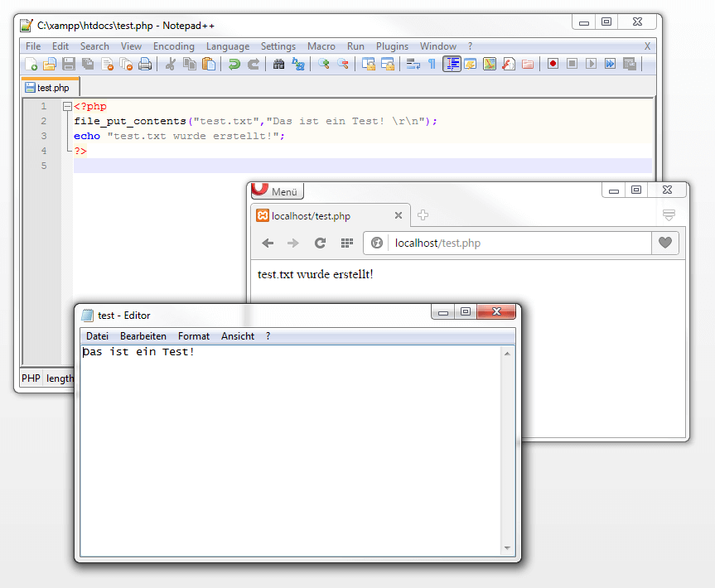Toggle the Show Indent Guide icon
Image resolution: width=715 pixels, height=588 pixels.
tap(452, 64)
